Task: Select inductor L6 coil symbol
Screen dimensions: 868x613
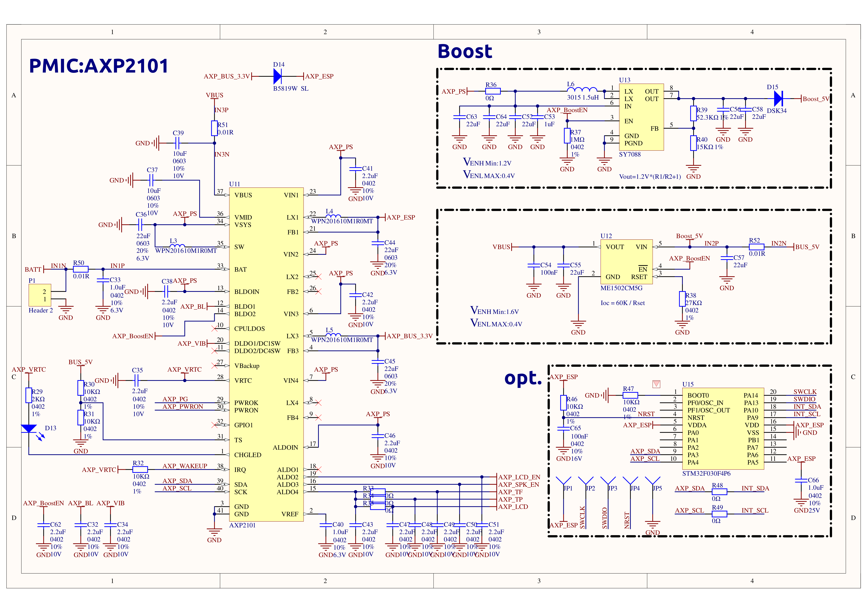Action: pyautogui.click(x=582, y=90)
